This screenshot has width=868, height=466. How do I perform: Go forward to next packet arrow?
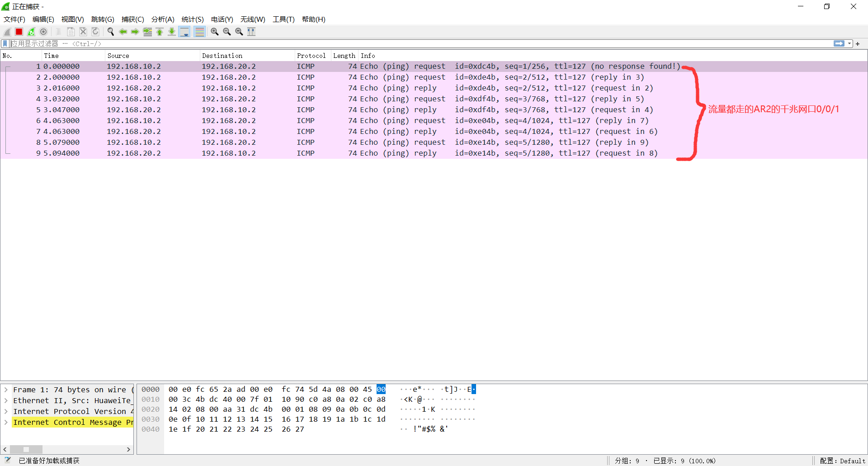[x=135, y=32]
